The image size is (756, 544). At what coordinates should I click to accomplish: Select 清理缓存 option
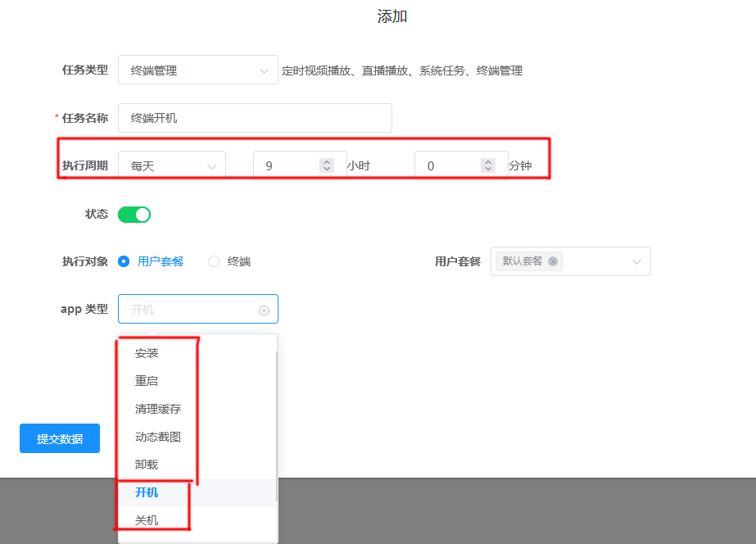click(x=158, y=409)
